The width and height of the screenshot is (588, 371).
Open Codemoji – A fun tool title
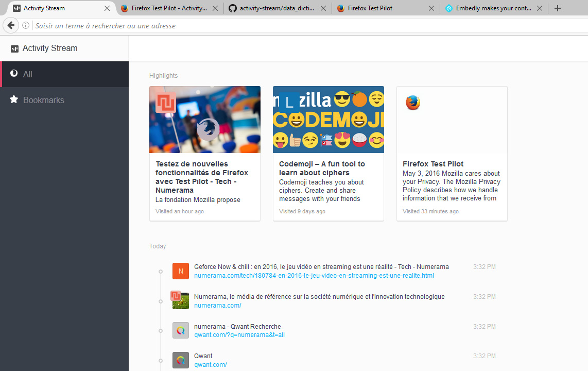322,168
